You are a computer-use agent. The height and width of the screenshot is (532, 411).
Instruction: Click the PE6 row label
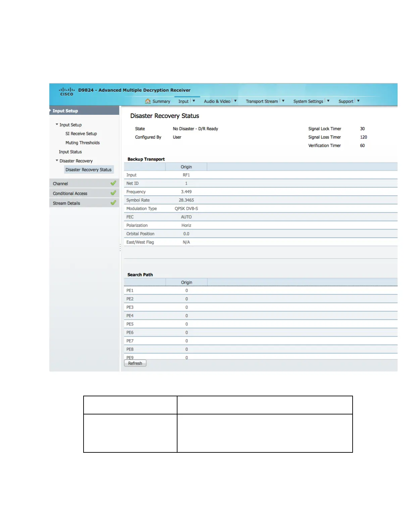pyautogui.click(x=130, y=332)
